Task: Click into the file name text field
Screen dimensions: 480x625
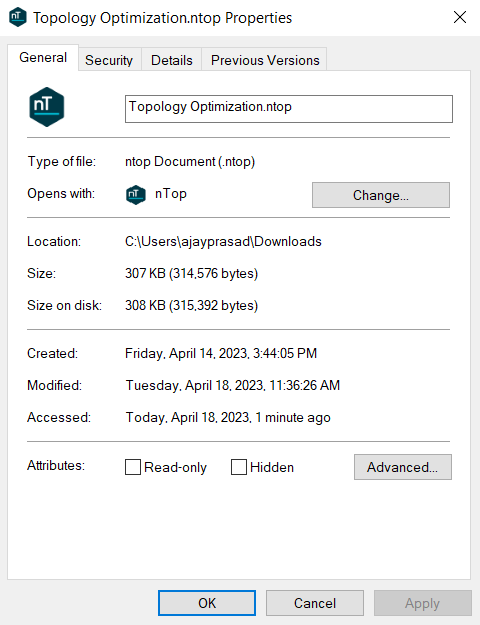Action: pyautogui.click(x=289, y=109)
